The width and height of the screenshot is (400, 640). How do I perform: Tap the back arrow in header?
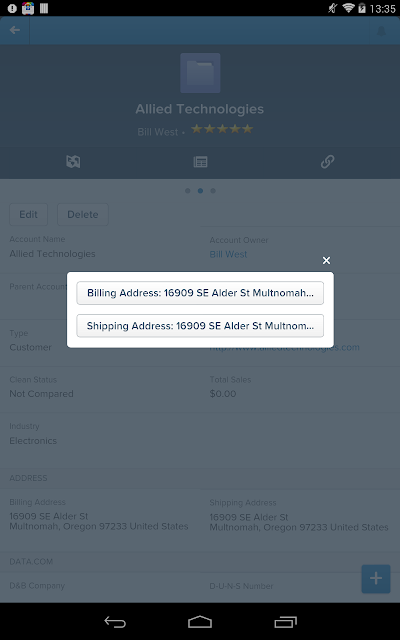pos(15,30)
